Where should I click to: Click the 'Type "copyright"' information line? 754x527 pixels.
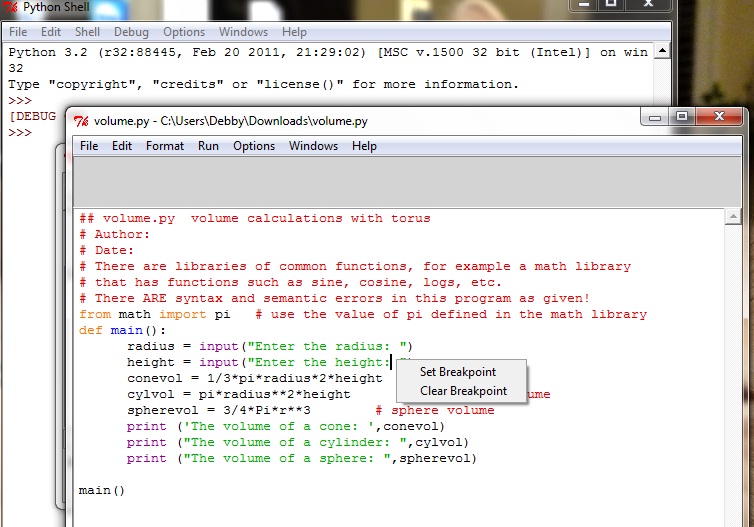pos(264,85)
